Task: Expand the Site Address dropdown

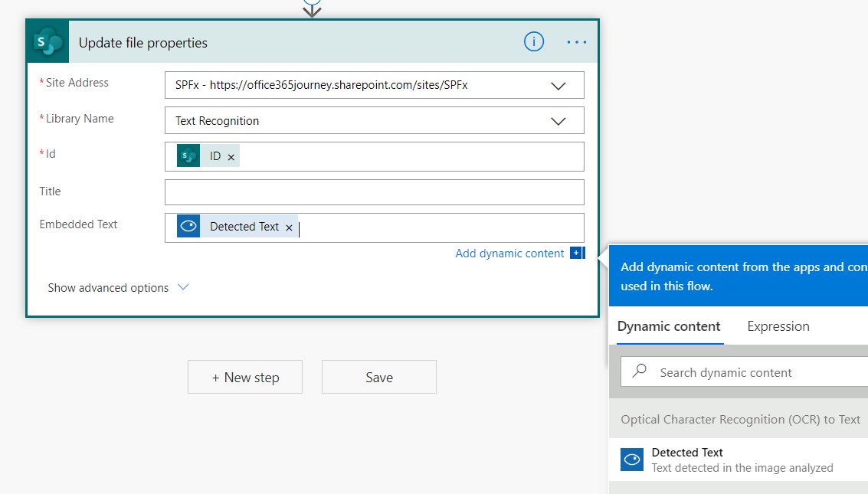Action: point(558,86)
